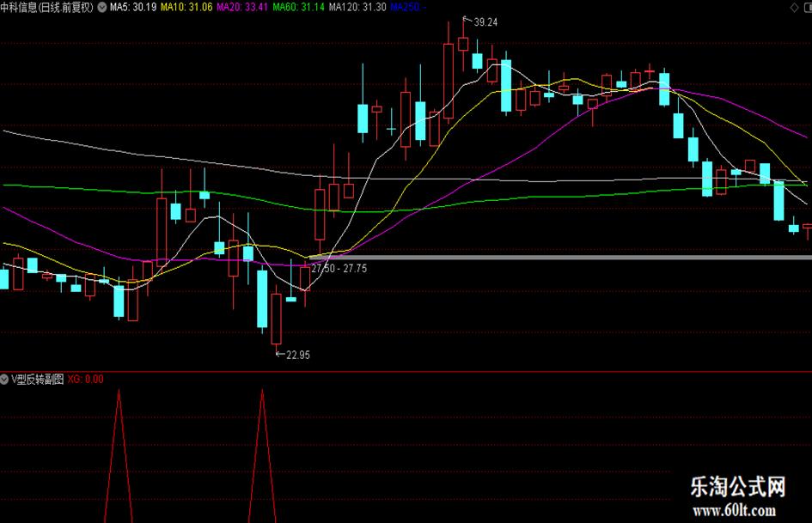812x523 pixels.
Task: Click the 22.95 low price label
Action: 298,356
